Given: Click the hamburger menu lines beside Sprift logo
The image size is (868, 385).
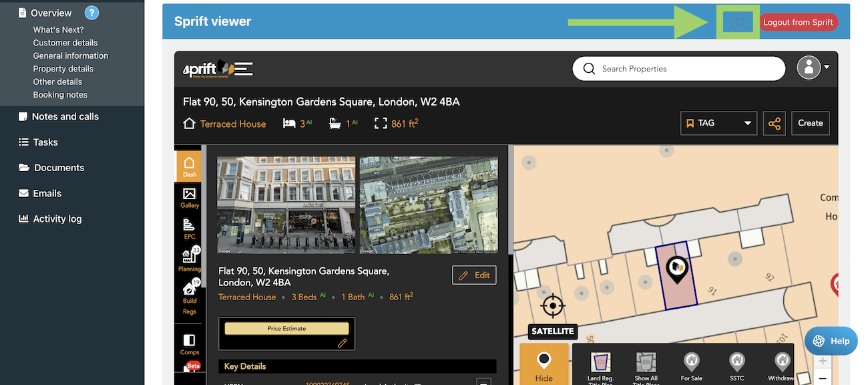Looking at the screenshot, I should click(x=243, y=68).
